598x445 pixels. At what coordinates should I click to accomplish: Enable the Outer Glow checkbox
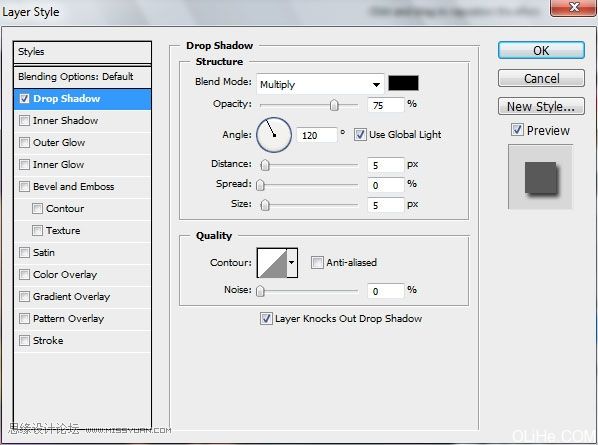[x=24, y=143]
